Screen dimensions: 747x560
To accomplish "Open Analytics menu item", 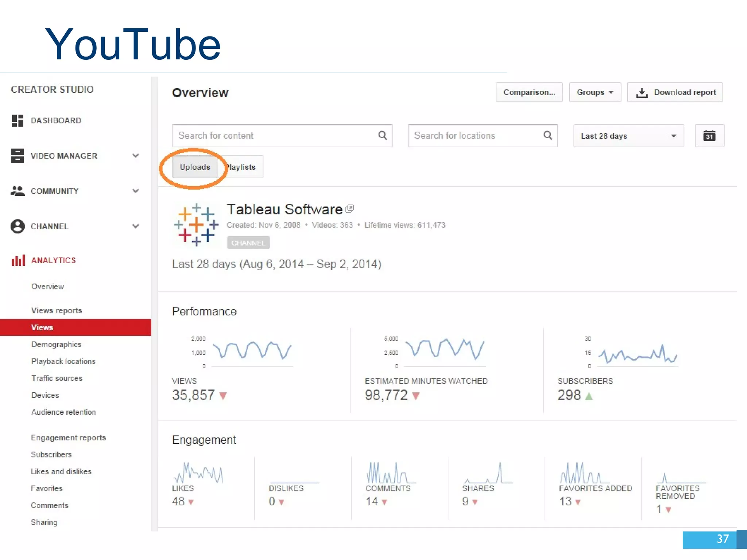I will [54, 260].
